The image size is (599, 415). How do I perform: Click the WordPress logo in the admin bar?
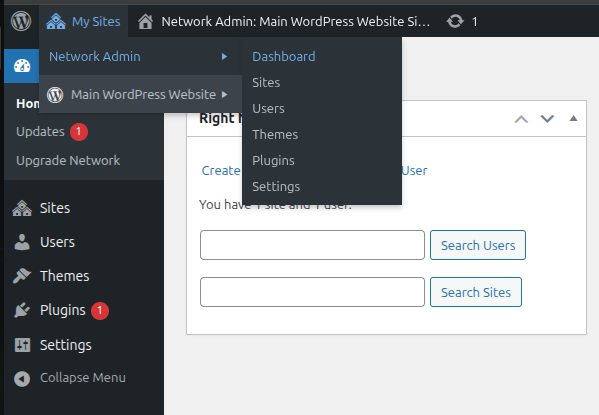pos(21,21)
